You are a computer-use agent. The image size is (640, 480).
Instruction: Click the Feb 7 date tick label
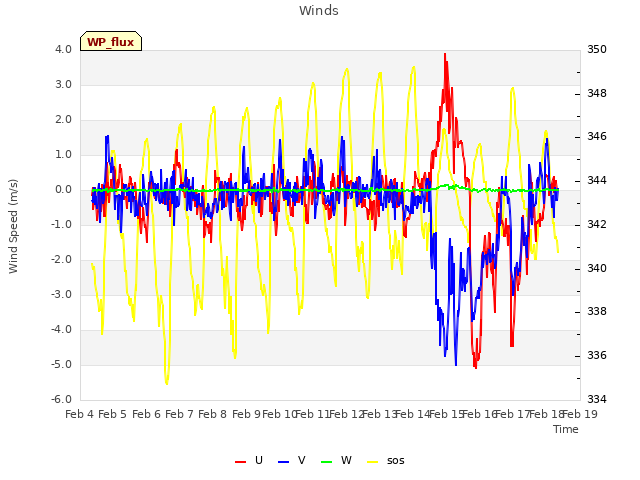point(179,414)
